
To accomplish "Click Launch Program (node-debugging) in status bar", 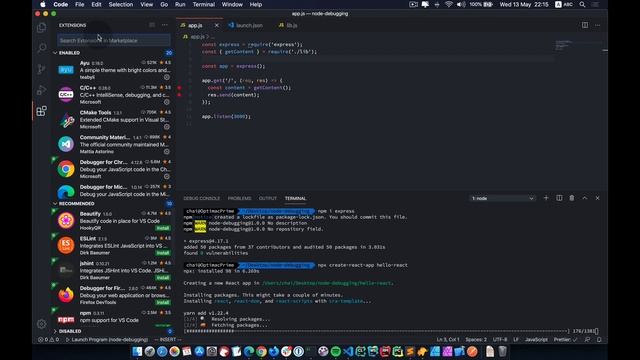I will [x=107, y=340].
